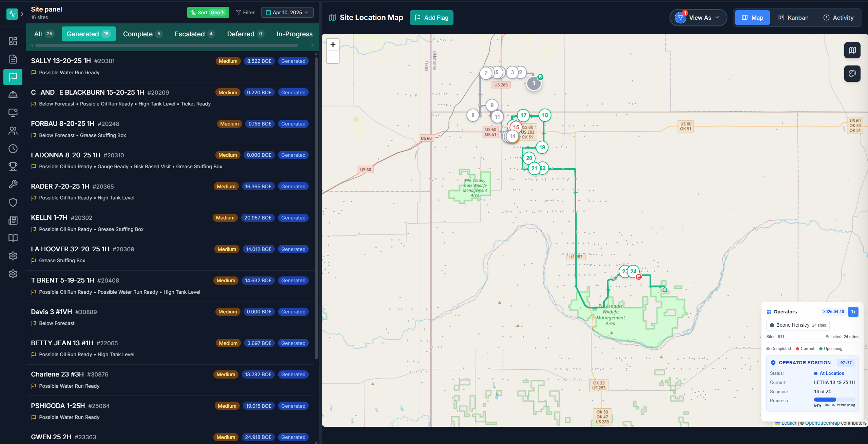
Task: Switch map view to Activity
Action: pyautogui.click(x=838, y=17)
